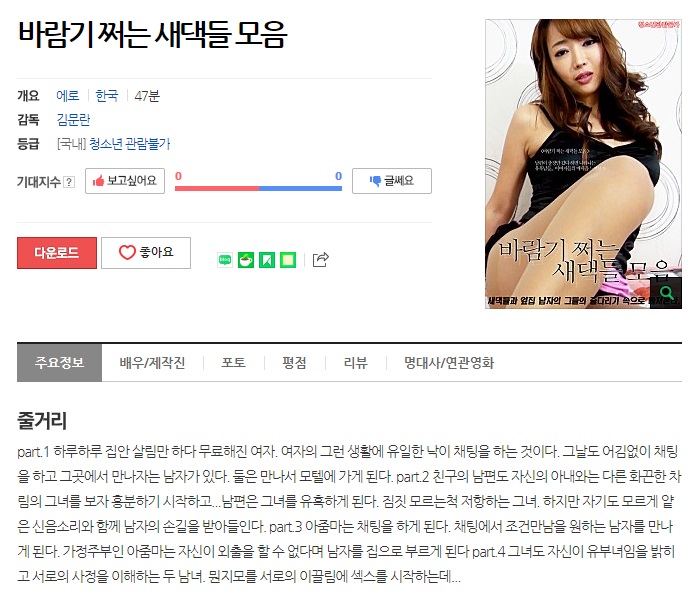690x602 pixels.
Task: Open the movie poster thumbnail
Action: click(x=583, y=164)
